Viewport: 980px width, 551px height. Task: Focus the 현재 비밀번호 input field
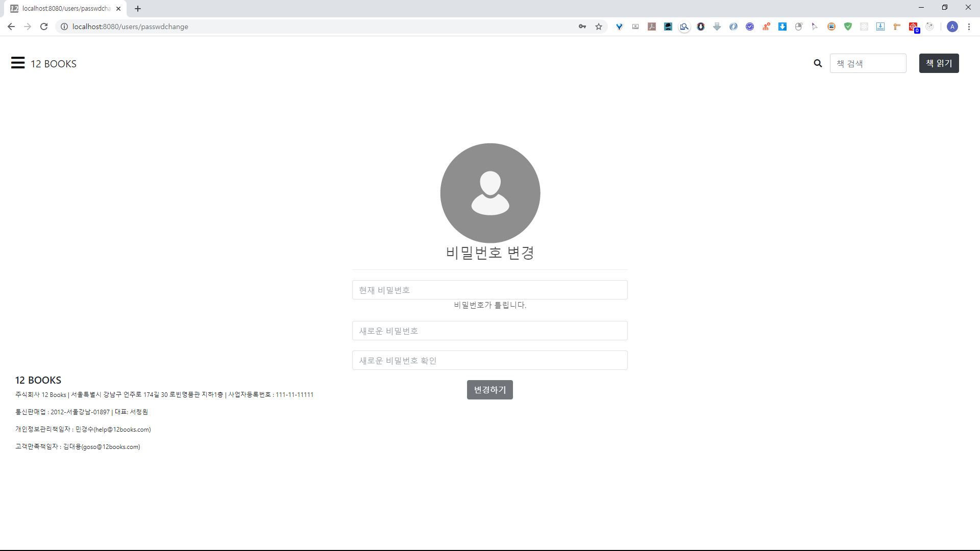489,290
